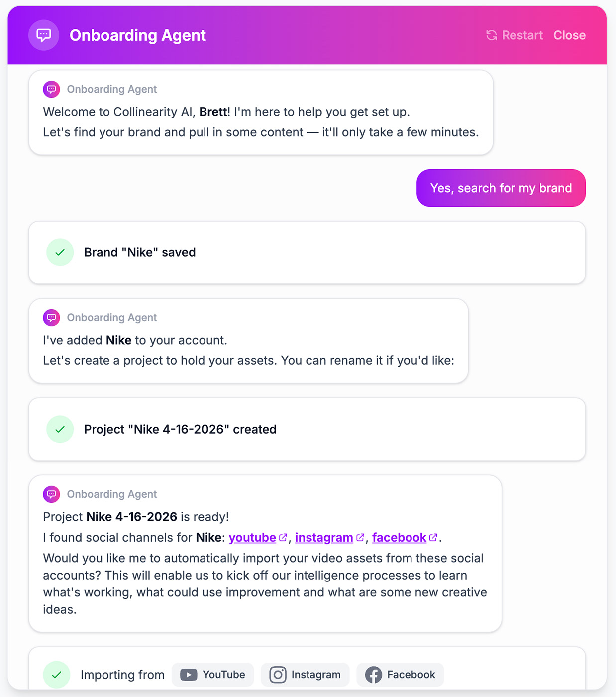Click the green checkmark beside Importing from
This screenshot has width=616, height=697.
click(56, 675)
